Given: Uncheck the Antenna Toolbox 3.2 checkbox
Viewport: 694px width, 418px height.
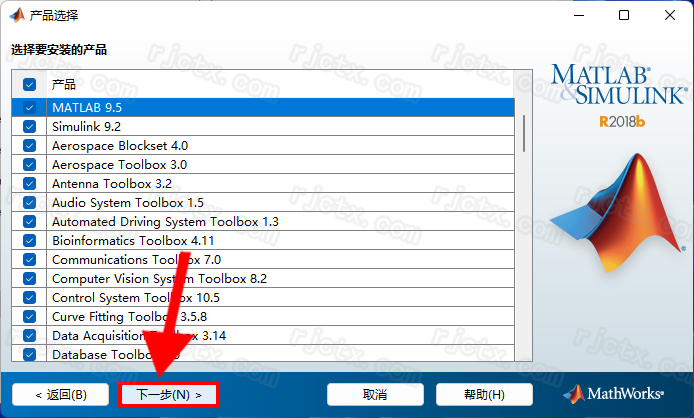Looking at the screenshot, I should (x=30, y=183).
